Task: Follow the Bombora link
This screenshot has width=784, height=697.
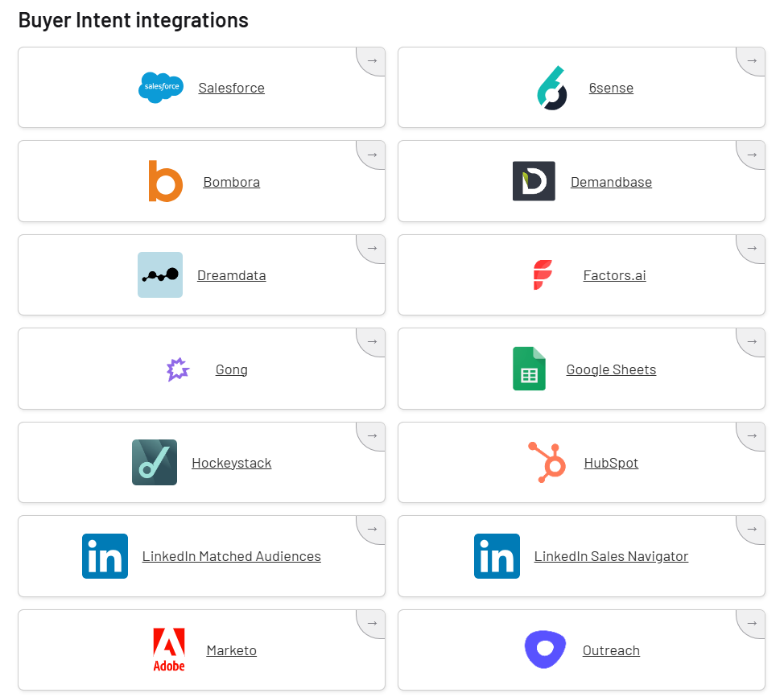Action: (232, 182)
